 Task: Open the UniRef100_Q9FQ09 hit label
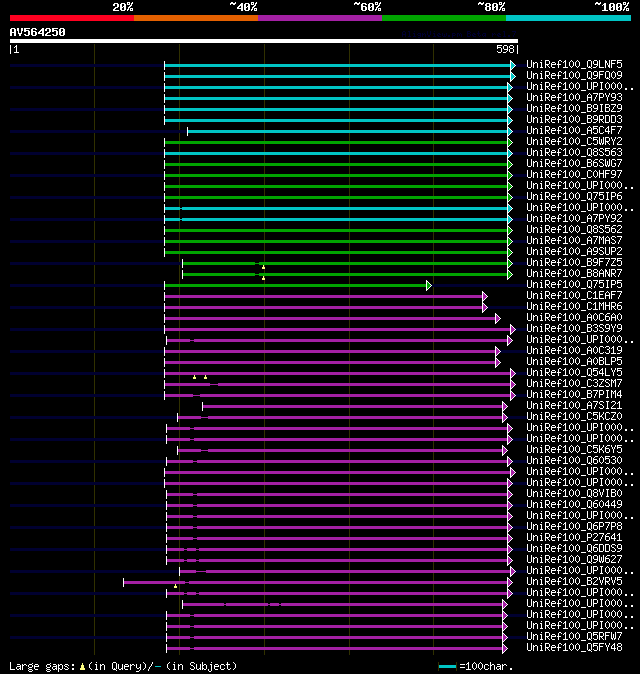[x=574, y=75]
